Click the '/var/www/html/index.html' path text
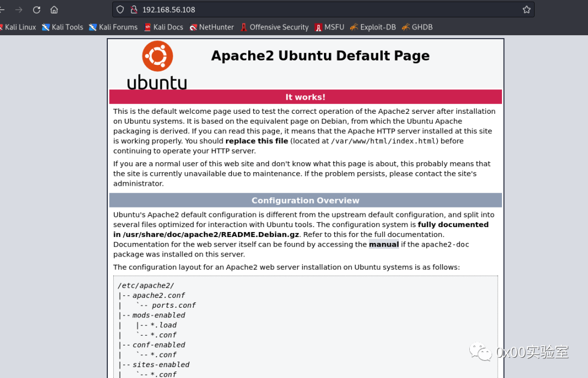The height and width of the screenshot is (378, 588). coord(383,141)
